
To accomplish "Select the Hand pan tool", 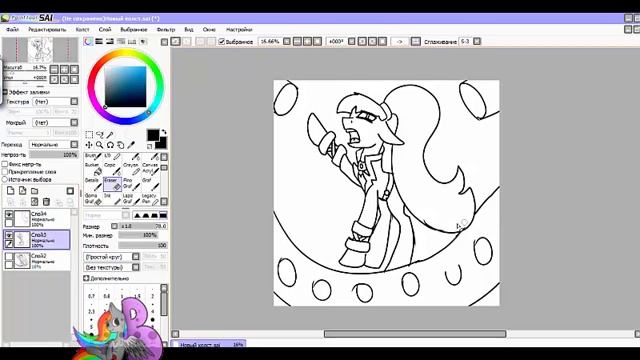I will tap(121, 145).
